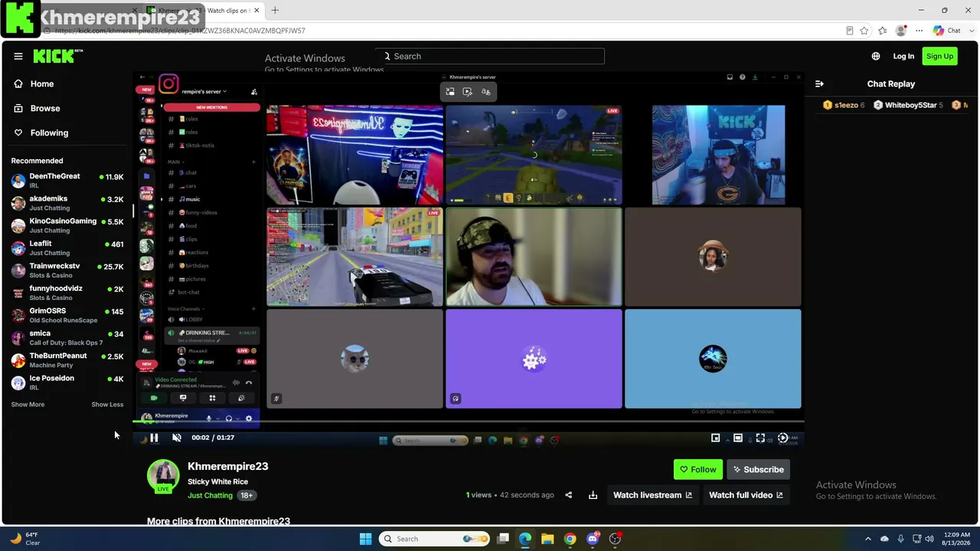Viewport: 980px width, 551px height.
Task: Open Watch full video link
Action: point(746,495)
